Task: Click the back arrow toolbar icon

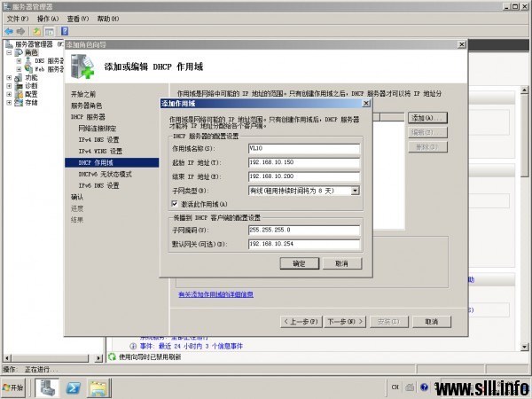Action: click(9, 31)
